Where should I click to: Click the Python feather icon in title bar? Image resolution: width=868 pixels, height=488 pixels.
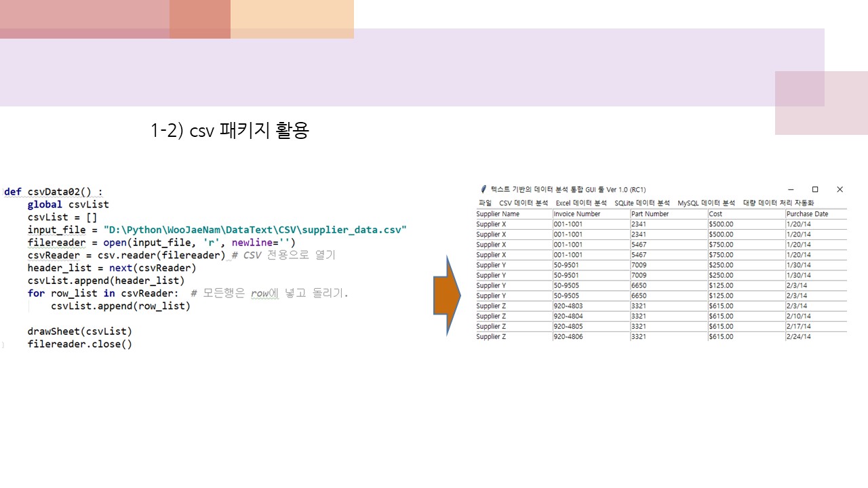point(482,189)
